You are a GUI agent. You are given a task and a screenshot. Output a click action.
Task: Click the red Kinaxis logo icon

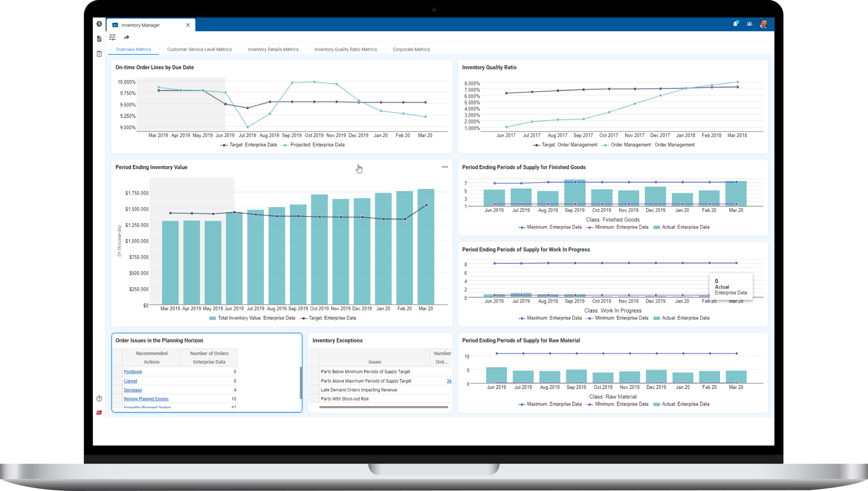coord(99,412)
